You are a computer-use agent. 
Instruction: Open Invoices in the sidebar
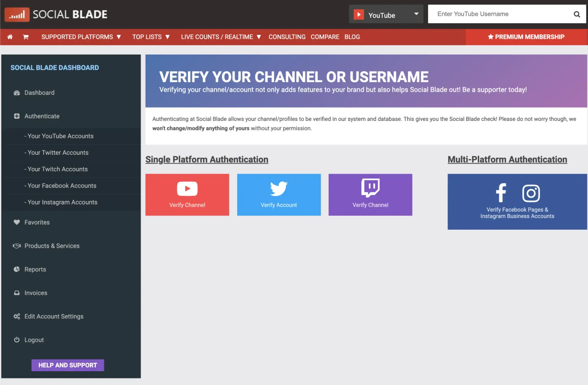[36, 293]
